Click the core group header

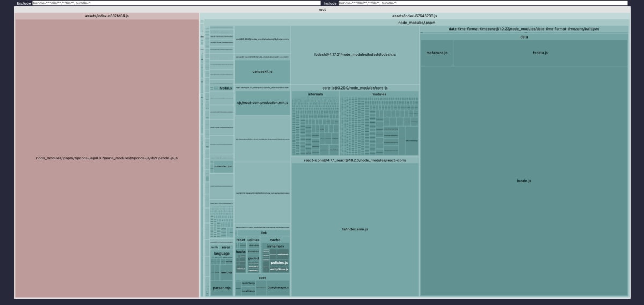click(x=262, y=278)
